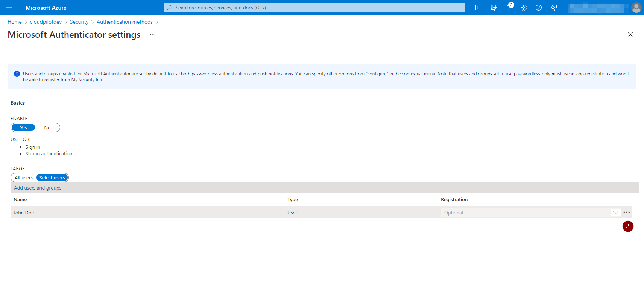Open the Help question mark menu

pos(539,8)
